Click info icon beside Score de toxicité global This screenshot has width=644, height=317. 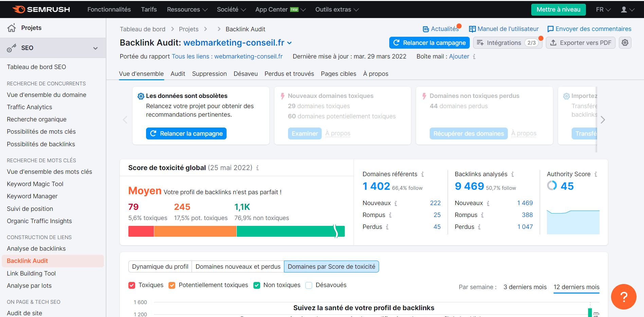click(257, 168)
